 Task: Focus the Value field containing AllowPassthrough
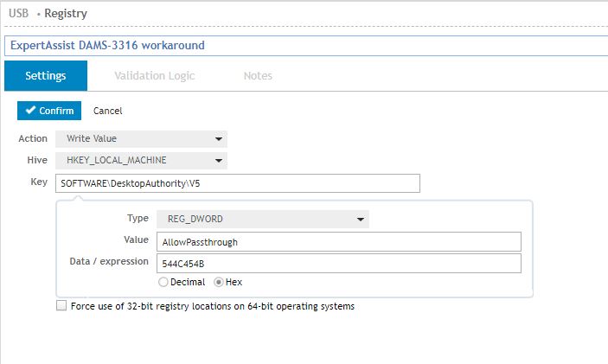336,242
